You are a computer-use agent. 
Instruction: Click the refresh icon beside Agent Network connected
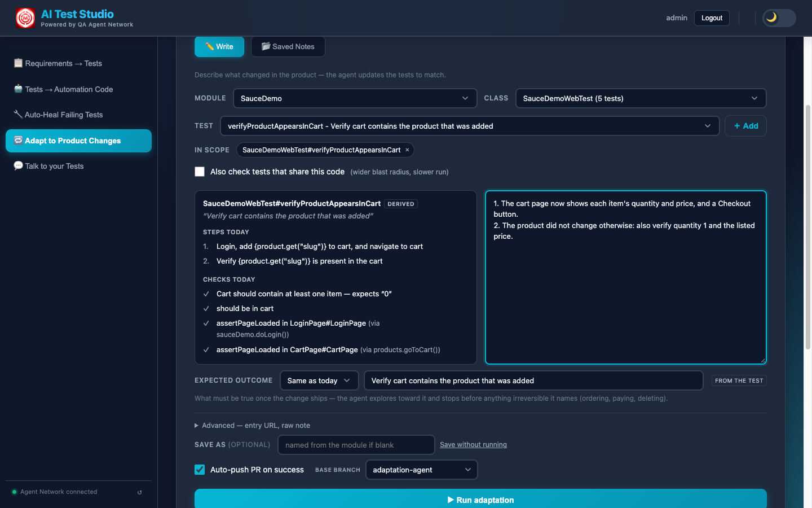tap(139, 492)
